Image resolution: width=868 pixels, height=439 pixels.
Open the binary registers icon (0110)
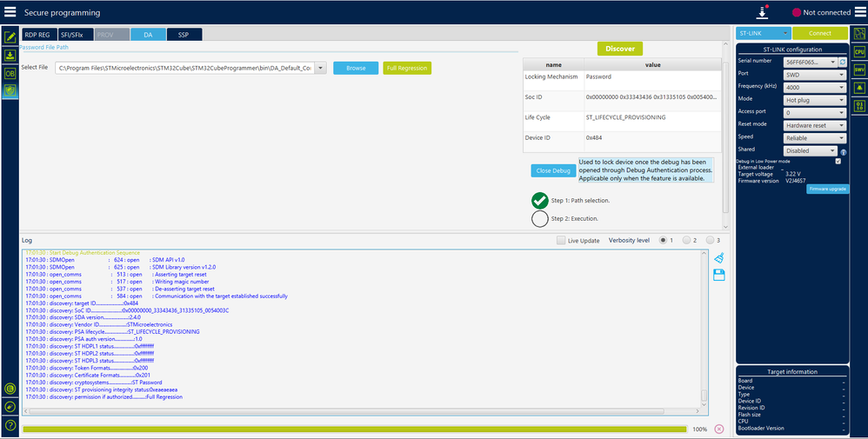click(859, 105)
